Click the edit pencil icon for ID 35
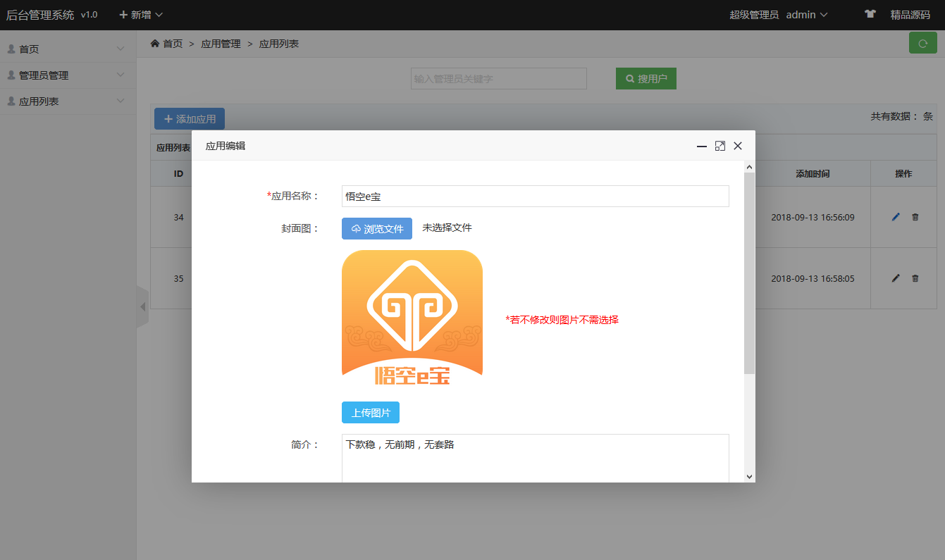Viewport: 945px width, 560px height. [x=896, y=278]
